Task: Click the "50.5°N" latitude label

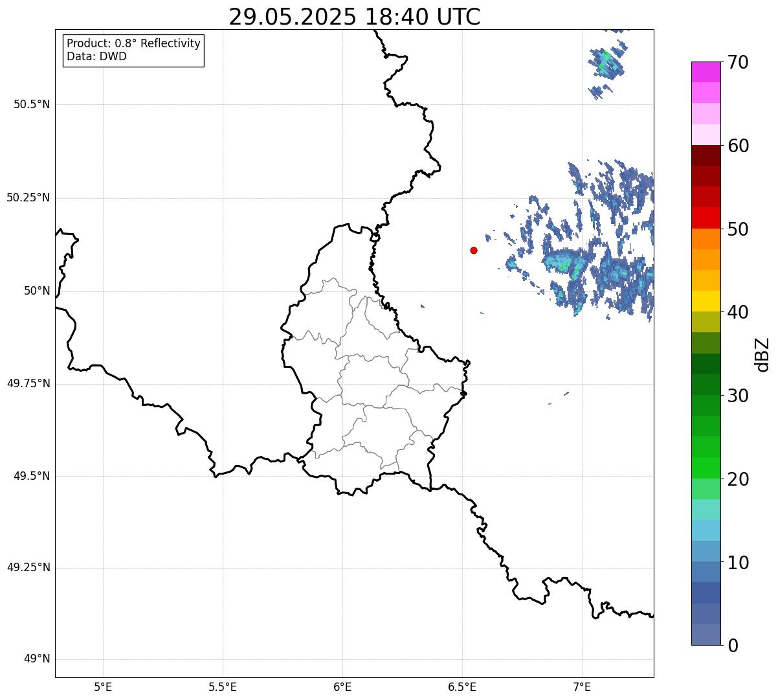Action: click(x=32, y=104)
